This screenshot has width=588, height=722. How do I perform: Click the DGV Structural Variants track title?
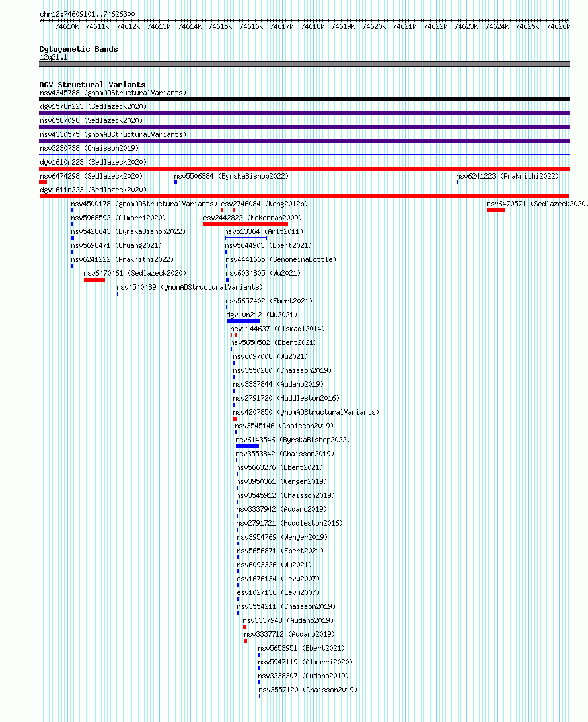point(92,85)
